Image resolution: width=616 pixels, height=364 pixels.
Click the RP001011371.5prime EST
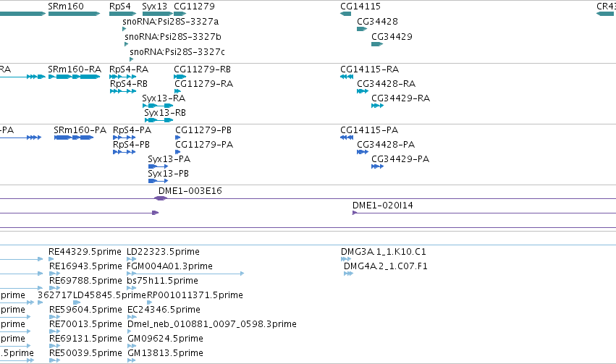click(x=149, y=302)
